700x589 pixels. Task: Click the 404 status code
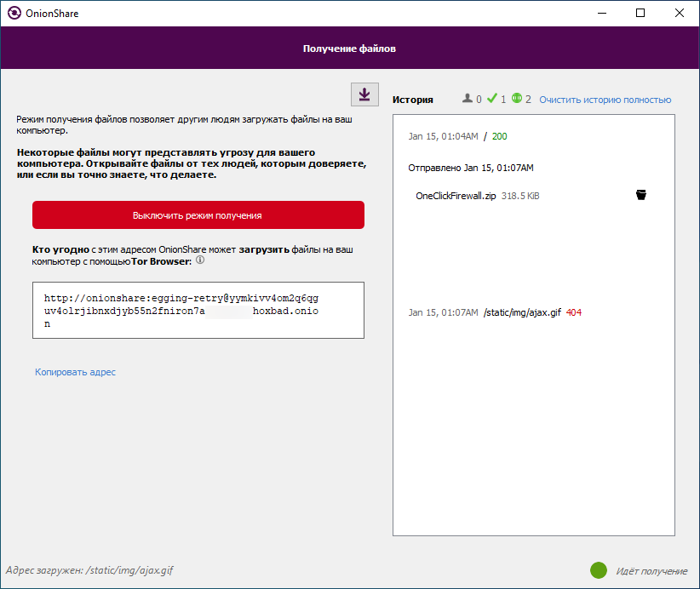tap(574, 312)
